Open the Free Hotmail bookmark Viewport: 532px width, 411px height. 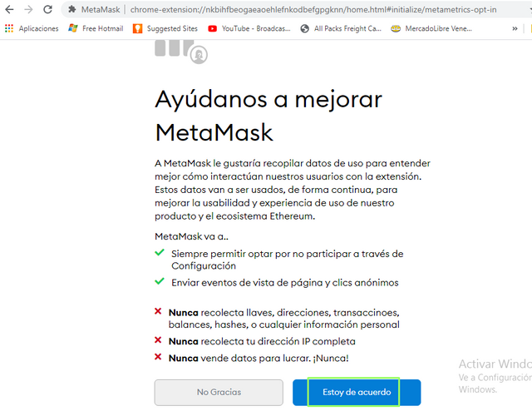[96, 28]
